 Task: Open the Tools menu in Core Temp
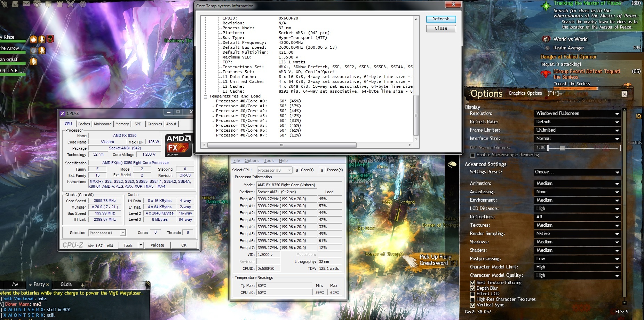269,161
